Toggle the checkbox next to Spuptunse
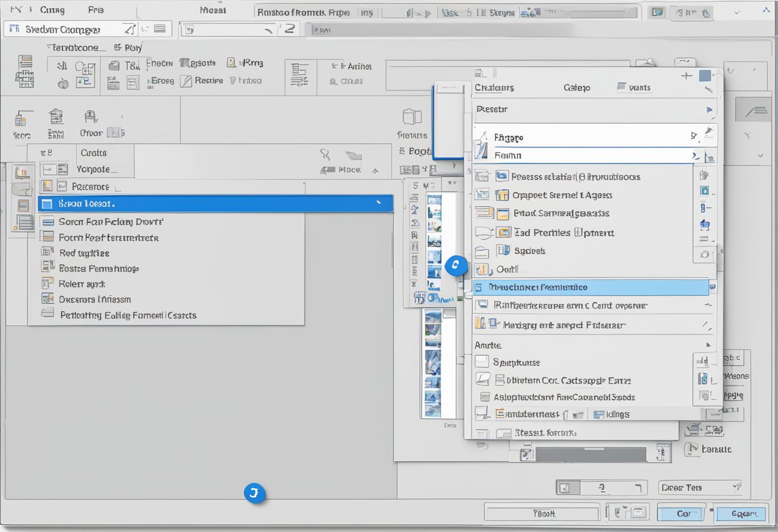This screenshot has width=778, height=532. [x=482, y=362]
